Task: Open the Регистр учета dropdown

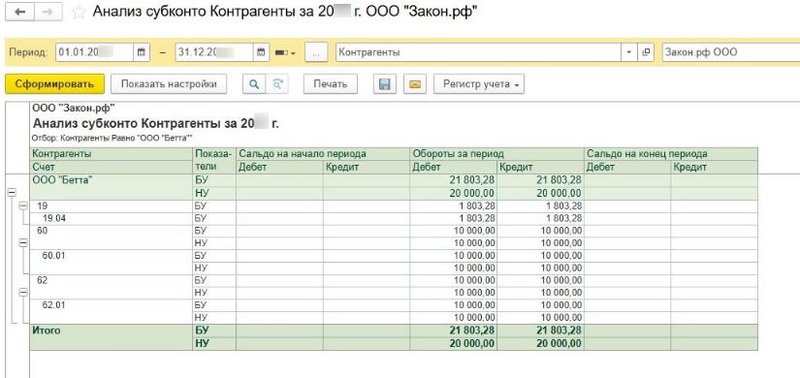Action: pos(479,84)
